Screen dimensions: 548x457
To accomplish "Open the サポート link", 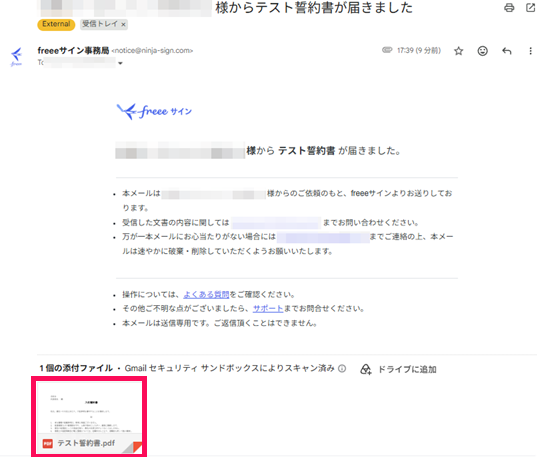I will click(x=268, y=309).
